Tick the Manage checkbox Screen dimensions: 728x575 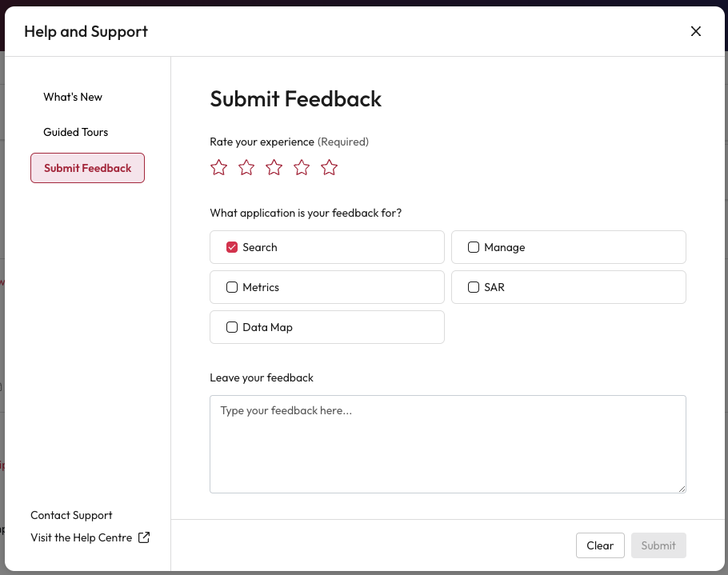click(x=474, y=247)
